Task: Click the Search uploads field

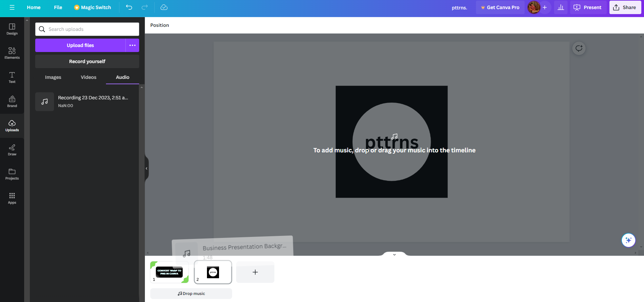Action: pos(87,29)
